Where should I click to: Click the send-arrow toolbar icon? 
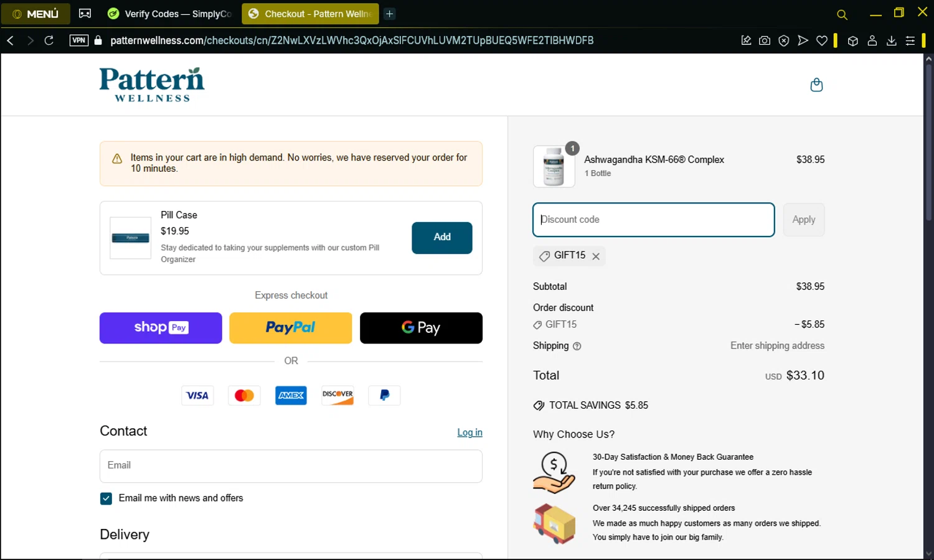(803, 40)
